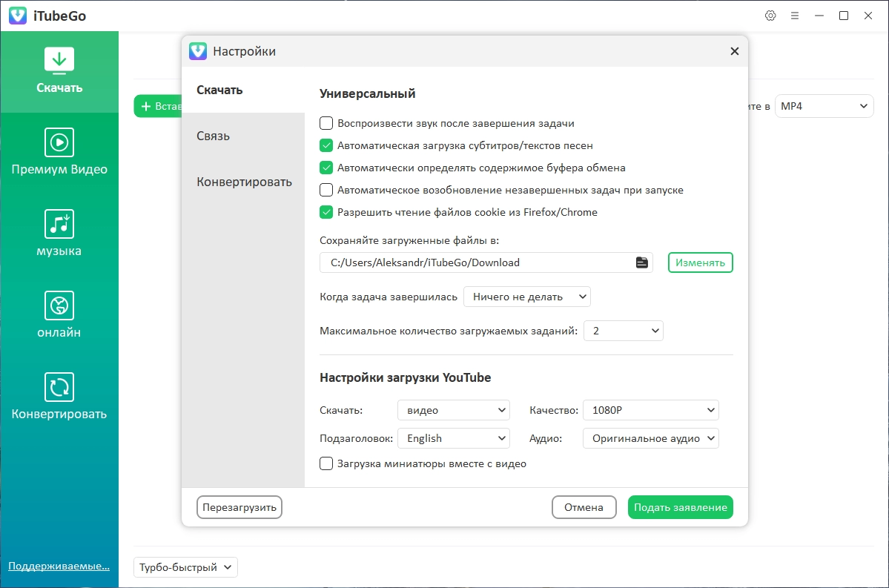
Task: Maximize the iTubeGo window
Action: pyautogui.click(x=843, y=16)
